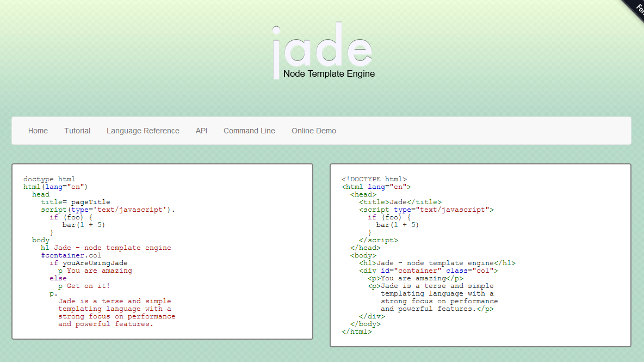The height and width of the screenshot is (362, 644).
Task: Select the API nav item
Action: [201, 131]
